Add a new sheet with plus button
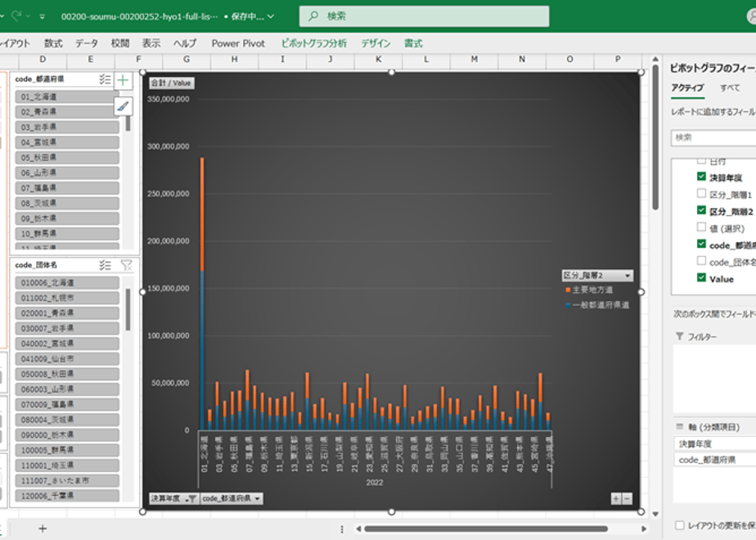This screenshot has width=756, height=540. (x=43, y=529)
